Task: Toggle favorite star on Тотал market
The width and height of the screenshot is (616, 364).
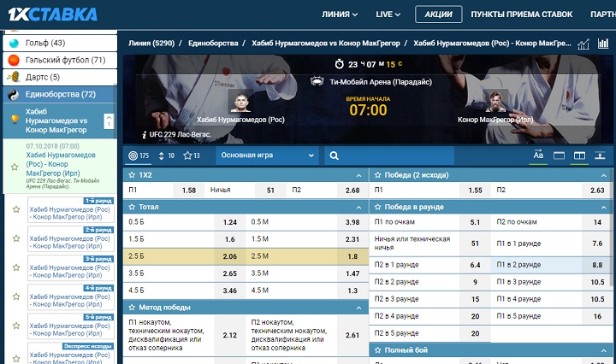Action: (131, 207)
